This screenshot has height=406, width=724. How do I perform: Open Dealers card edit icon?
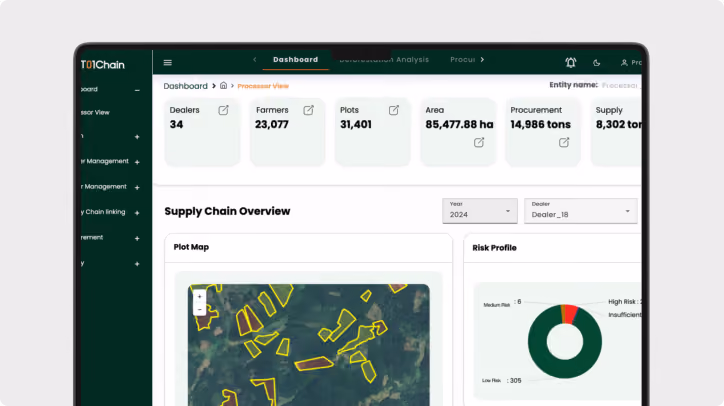point(223,110)
